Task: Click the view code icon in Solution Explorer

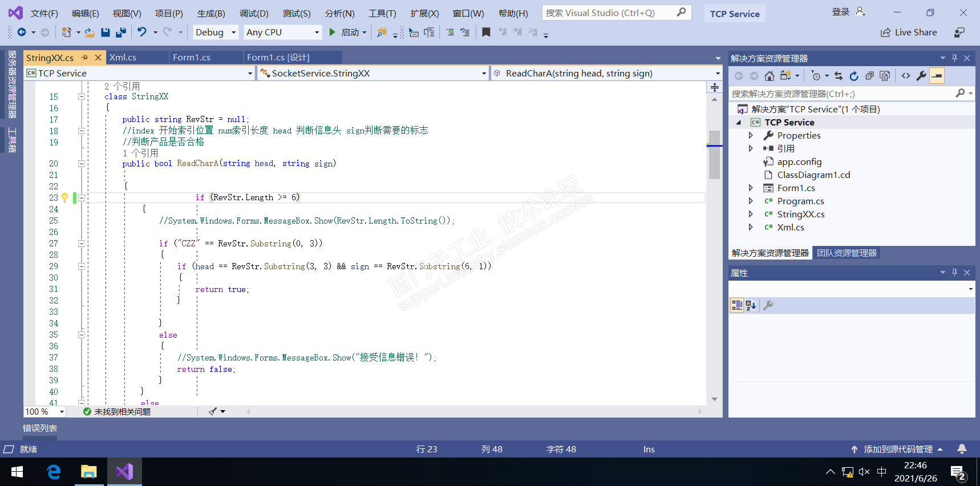Action: coord(906,76)
